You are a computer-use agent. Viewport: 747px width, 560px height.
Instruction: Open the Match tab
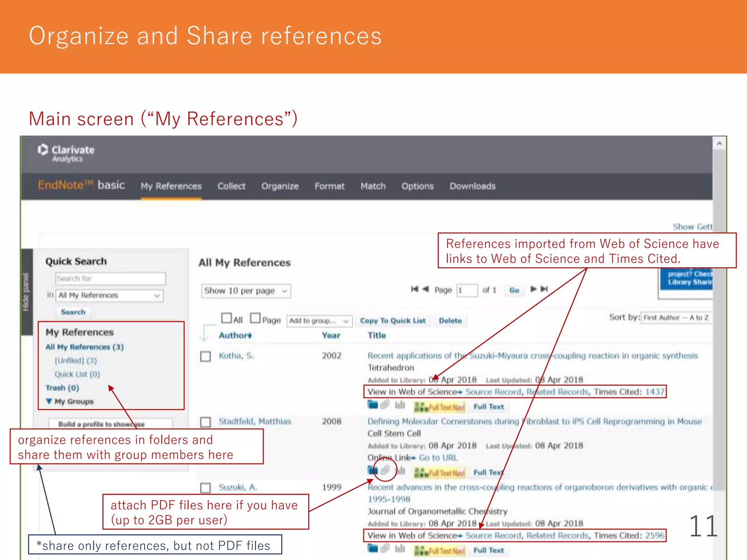click(373, 186)
